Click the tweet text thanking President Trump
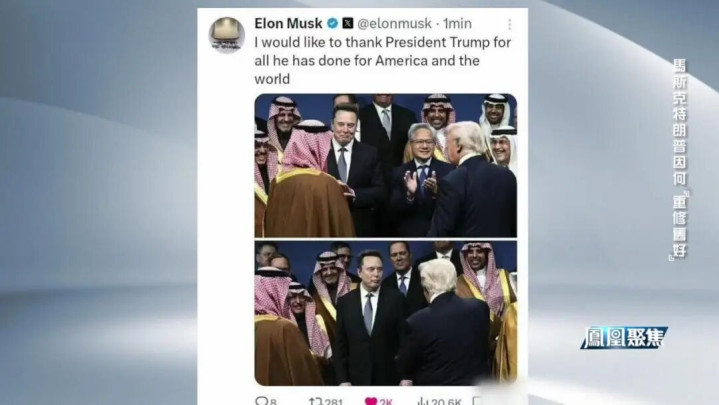Image resolution: width=719 pixels, height=405 pixels. [382, 61]
